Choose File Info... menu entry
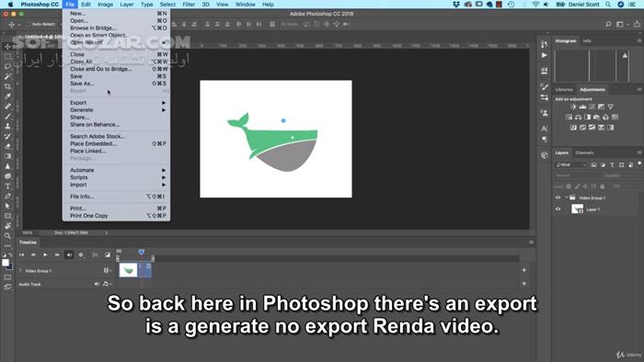 116,197
